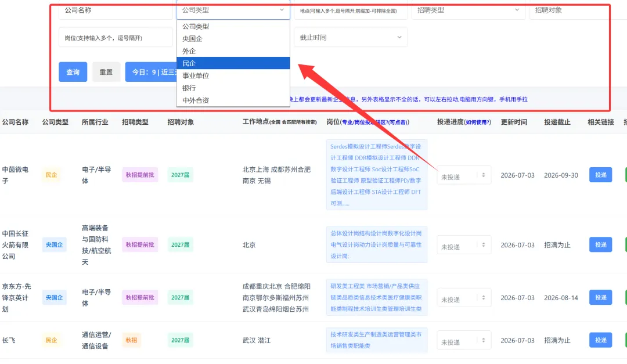Open 投递进度 dropdown for 中茵微电子 row
627x364 pixels.
click(464, 175)
